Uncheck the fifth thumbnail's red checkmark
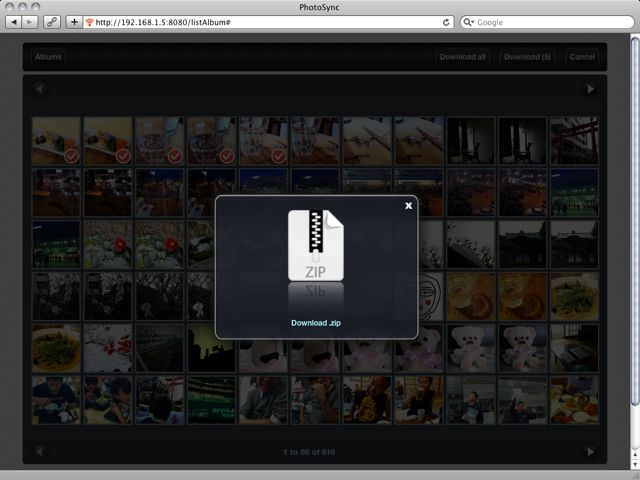Viewport: 640px width, 480px height. click(279, 156)
